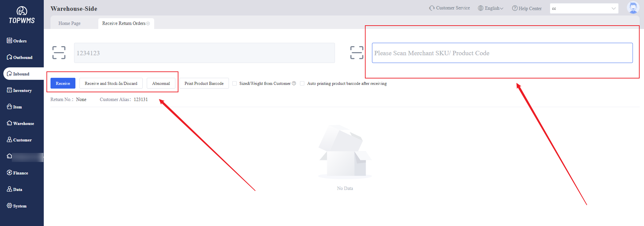Close the Receive Return Orders tab
The image size is (644, 226).
pos(148,24)
